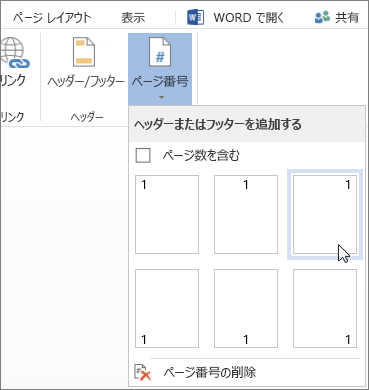Screen dimensions: 369x390
Task: Choose top-right page number layout
Action: [325, 215]
